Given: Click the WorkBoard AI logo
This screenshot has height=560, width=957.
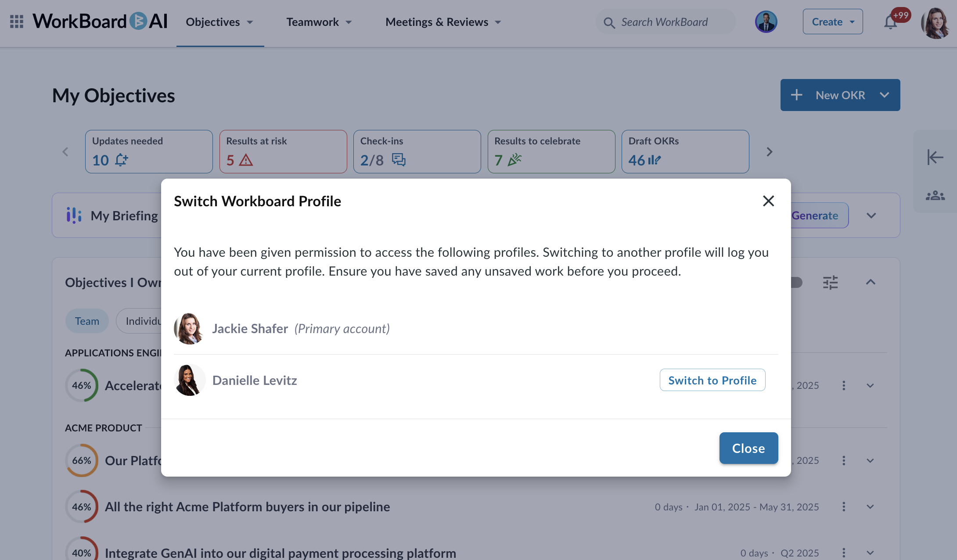Looking at the screenshot, I should pos(100,22).
